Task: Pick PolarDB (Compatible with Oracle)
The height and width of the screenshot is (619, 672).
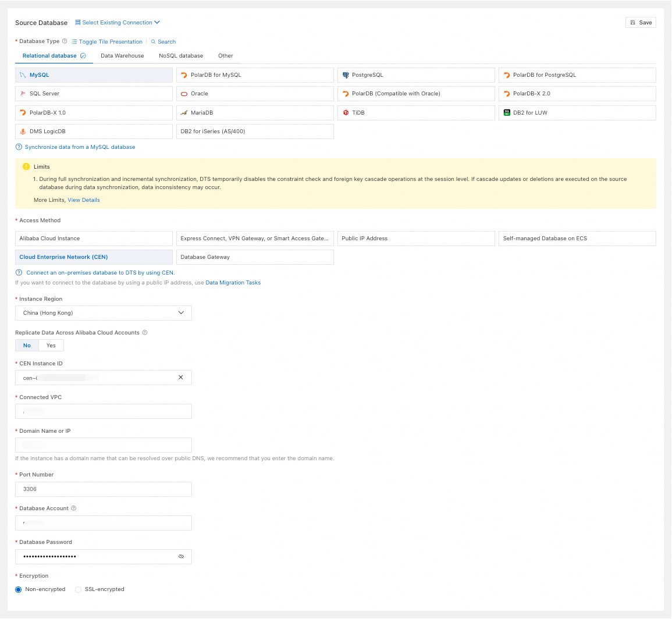Action: 416,94
